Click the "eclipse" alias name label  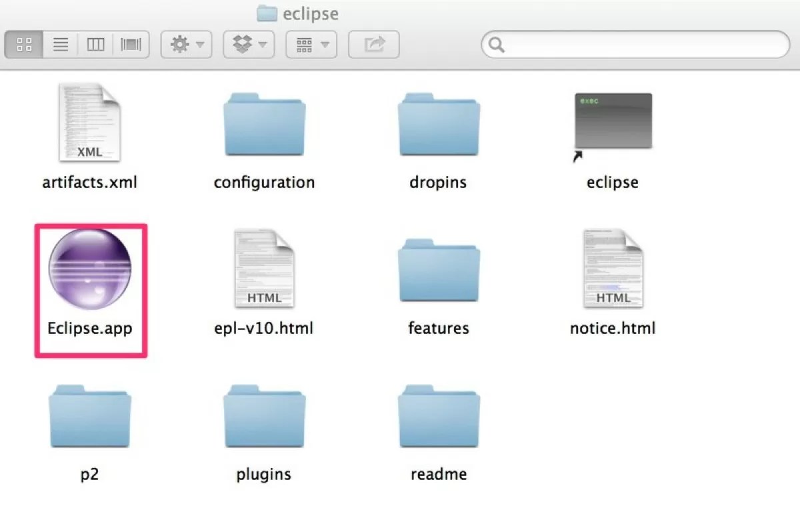[613, 183]
